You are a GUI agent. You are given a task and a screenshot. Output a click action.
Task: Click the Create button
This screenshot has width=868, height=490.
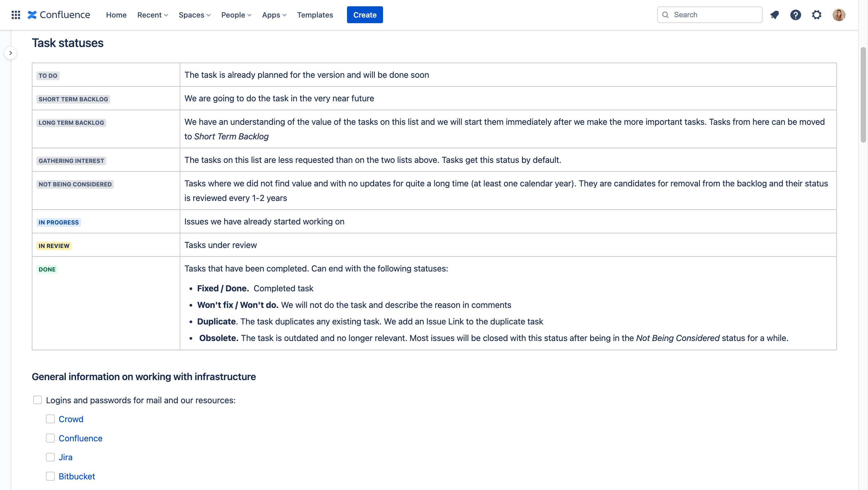click(365, 15)
